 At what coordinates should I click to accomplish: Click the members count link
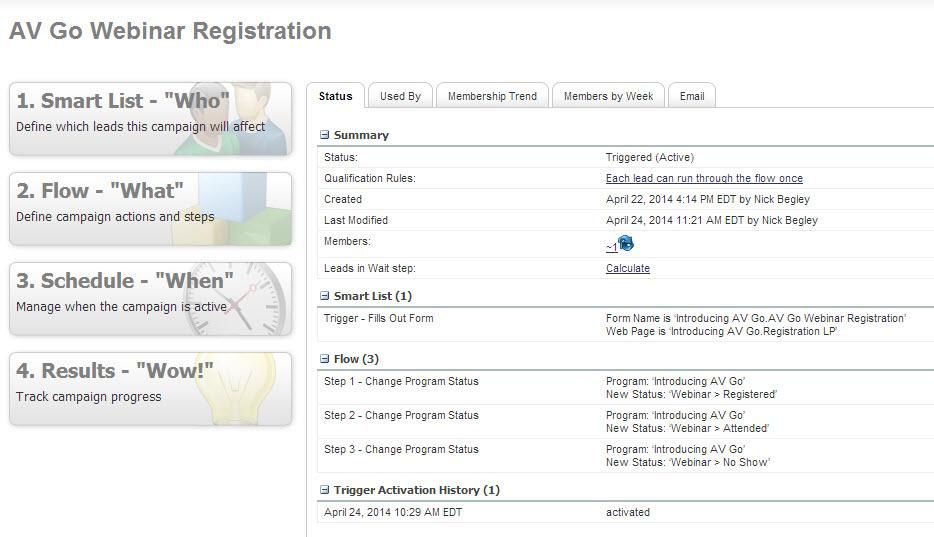[610, 247]
